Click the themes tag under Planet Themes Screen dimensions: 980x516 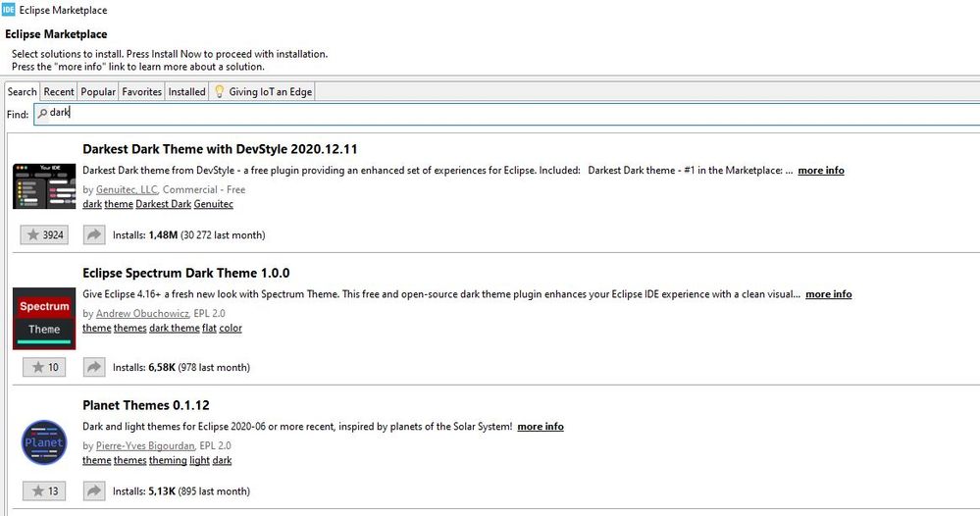coord(130,460)
